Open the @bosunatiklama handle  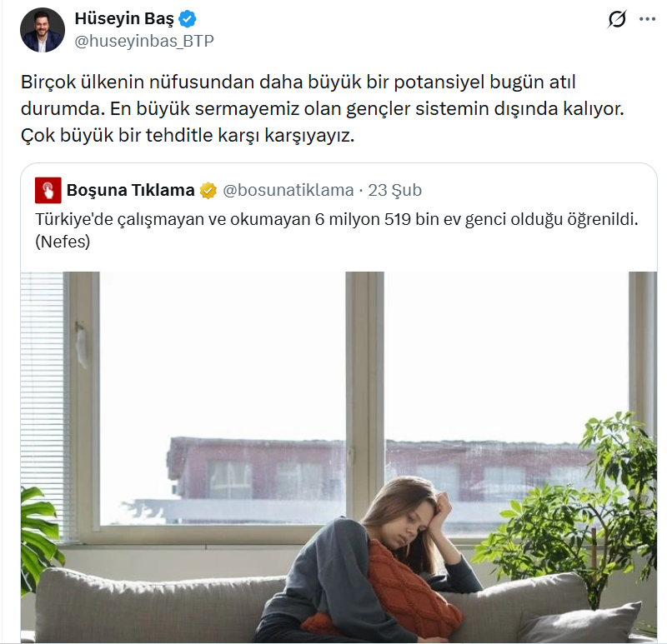tap(288, 190)
